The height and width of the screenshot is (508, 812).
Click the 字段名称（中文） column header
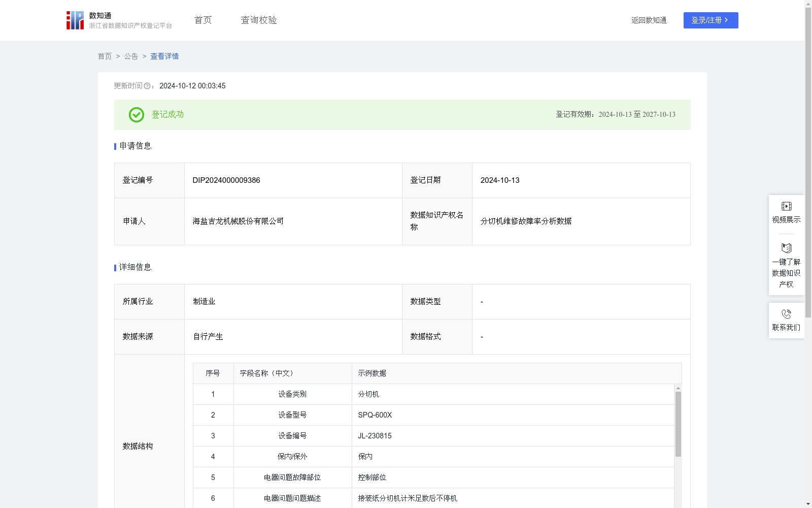coord(293,373)
